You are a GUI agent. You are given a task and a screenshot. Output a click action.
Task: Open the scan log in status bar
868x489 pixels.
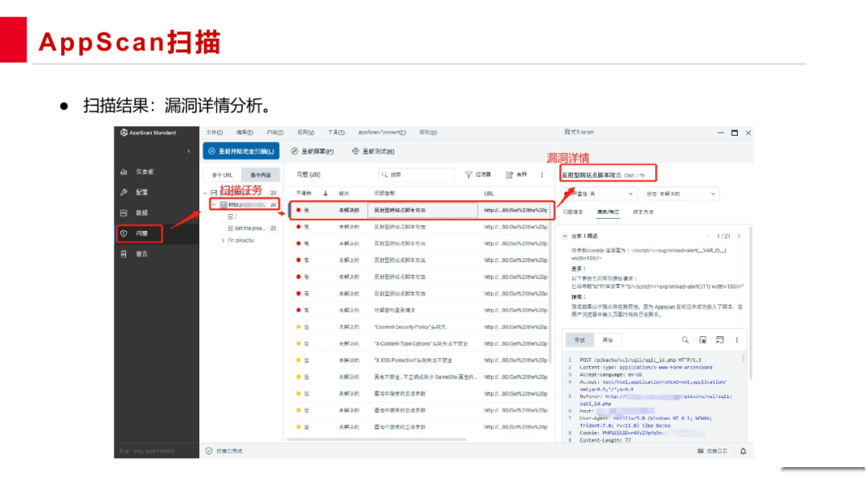click(x=712, y=451)
